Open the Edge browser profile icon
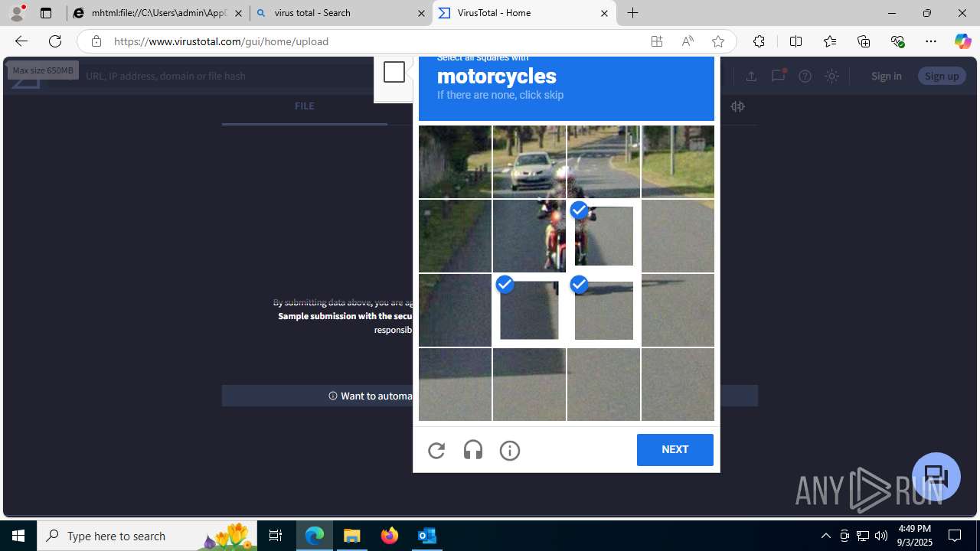 [17, 13]
